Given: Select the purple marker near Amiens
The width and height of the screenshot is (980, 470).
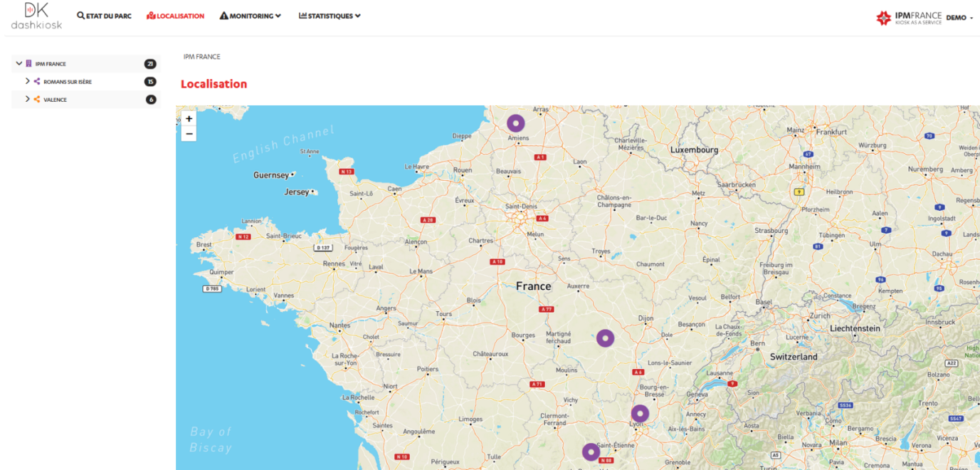Looking at the screenshot, I should (x=515, y=122).
